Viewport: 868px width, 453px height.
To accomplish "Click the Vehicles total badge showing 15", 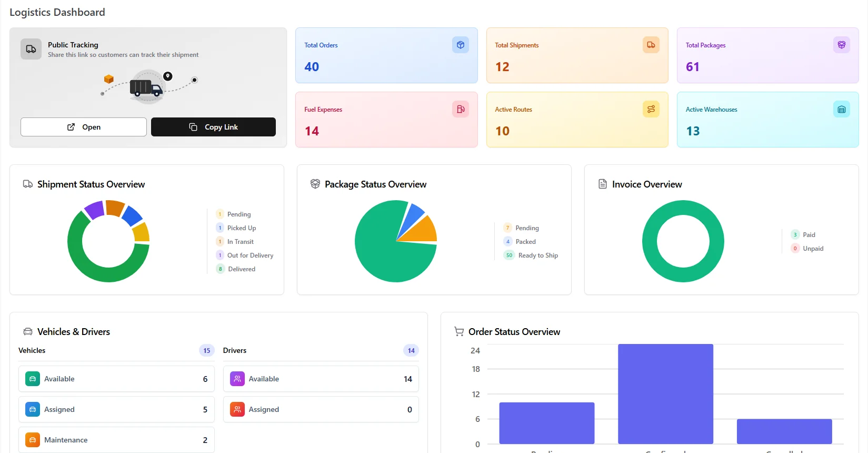I will (x=207, y=350).
